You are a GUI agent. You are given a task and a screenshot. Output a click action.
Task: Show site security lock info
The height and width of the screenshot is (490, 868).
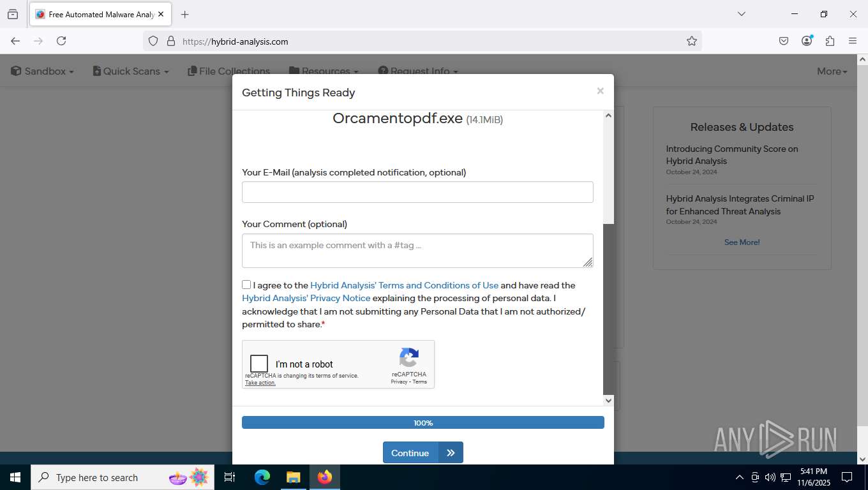pos(170,41)
